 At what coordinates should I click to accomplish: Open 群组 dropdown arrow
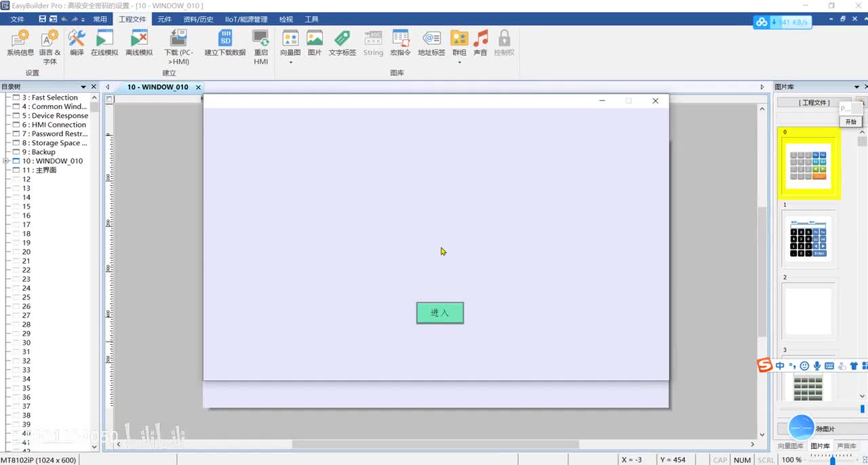click(x=459, y=62)
